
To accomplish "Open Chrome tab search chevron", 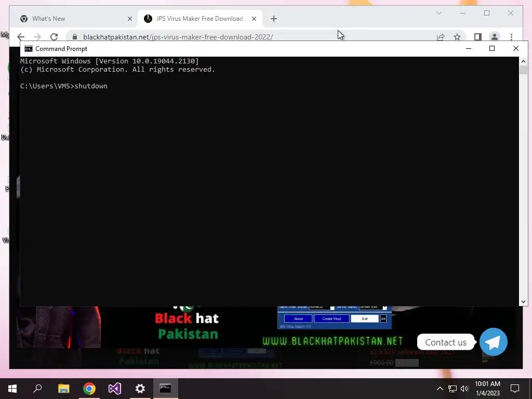I will (x=438, y=13).
